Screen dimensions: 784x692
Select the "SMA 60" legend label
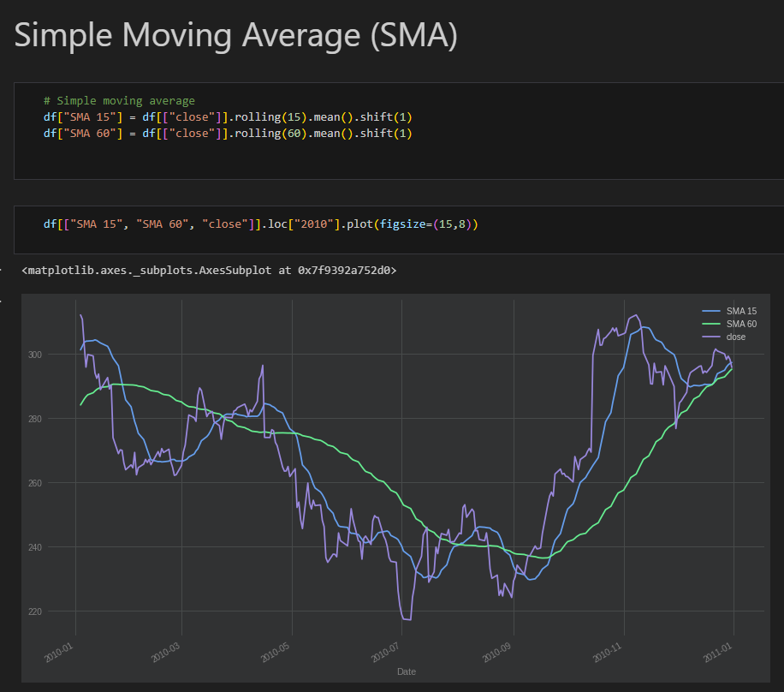point(741,325)
